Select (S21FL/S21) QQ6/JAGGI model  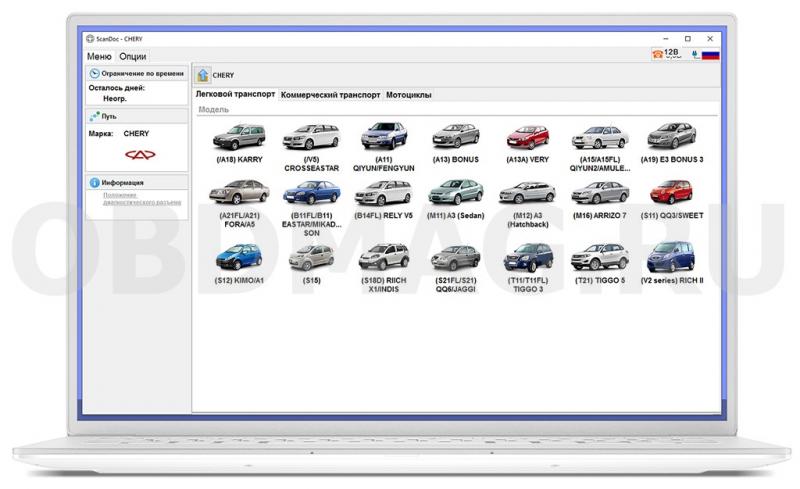[x=456, y=268]
